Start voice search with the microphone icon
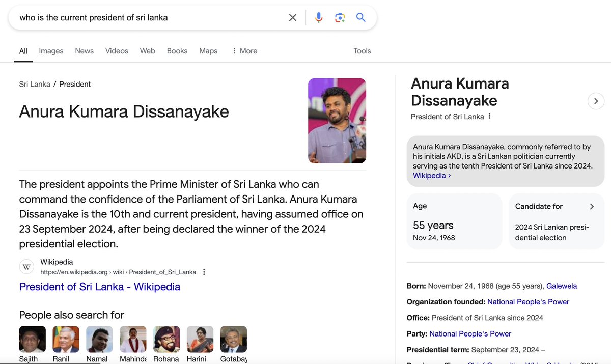611x364 pixels. 319,18
